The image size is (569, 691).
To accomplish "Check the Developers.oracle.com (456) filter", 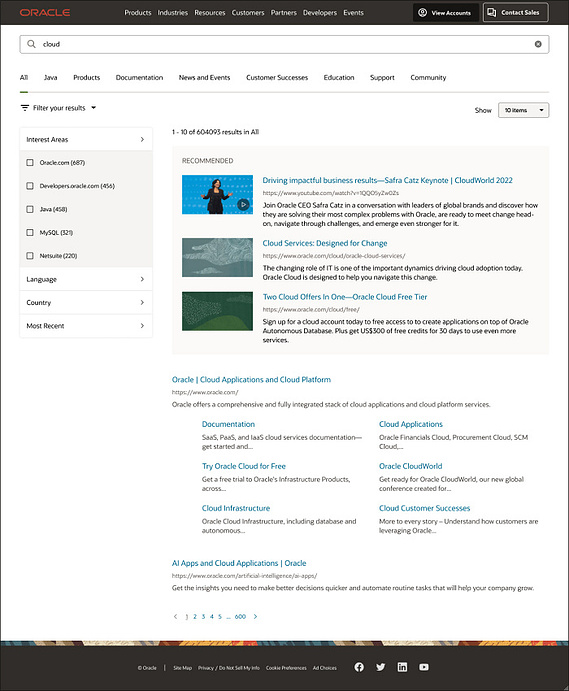I will point(30,186).
